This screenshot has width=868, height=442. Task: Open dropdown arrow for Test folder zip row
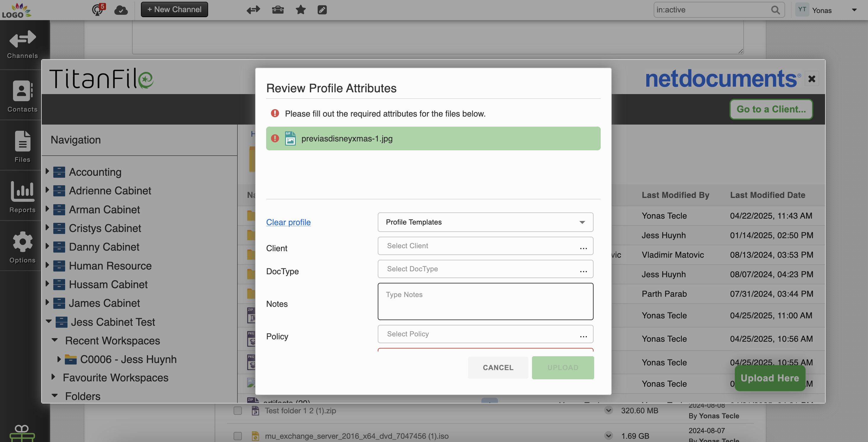point(609,410)
